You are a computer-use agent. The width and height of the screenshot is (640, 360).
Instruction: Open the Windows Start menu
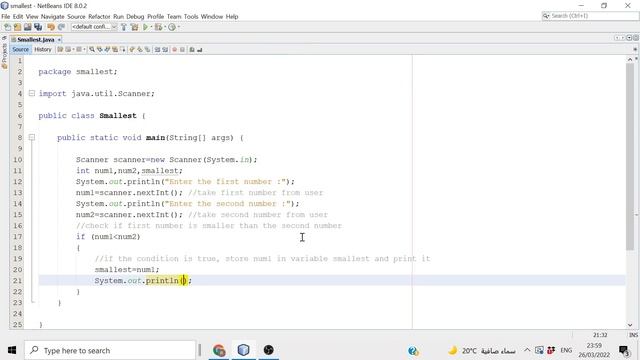pyautogui.click(x=12, y=350)
